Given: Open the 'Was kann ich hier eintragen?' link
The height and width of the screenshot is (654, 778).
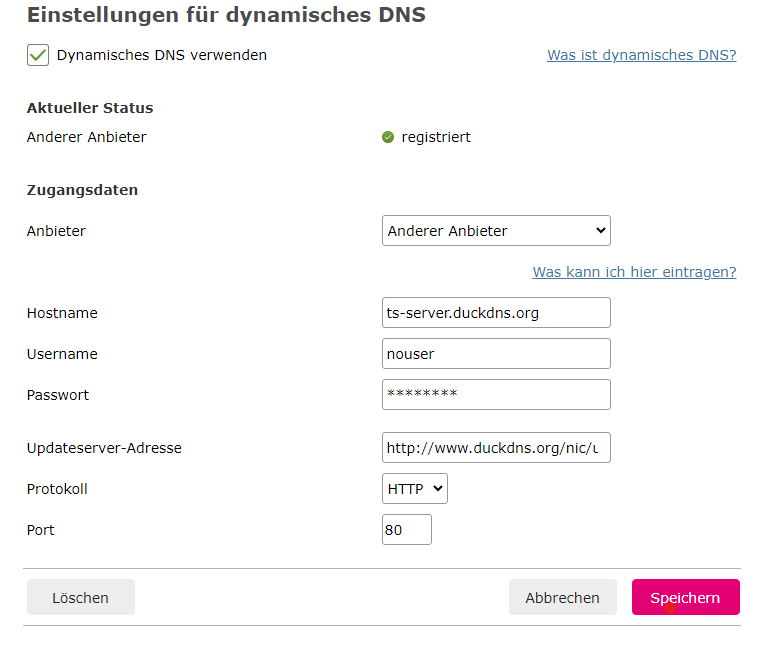Looking at the screenshot, I should [634, 272].
